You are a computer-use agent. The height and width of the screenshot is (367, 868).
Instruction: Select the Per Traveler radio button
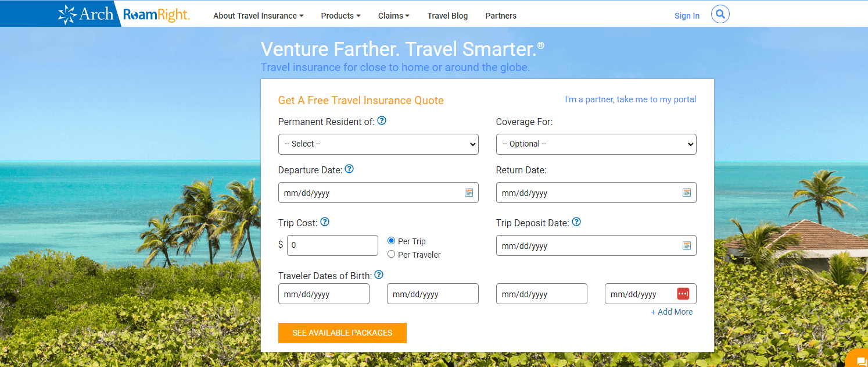392,254
